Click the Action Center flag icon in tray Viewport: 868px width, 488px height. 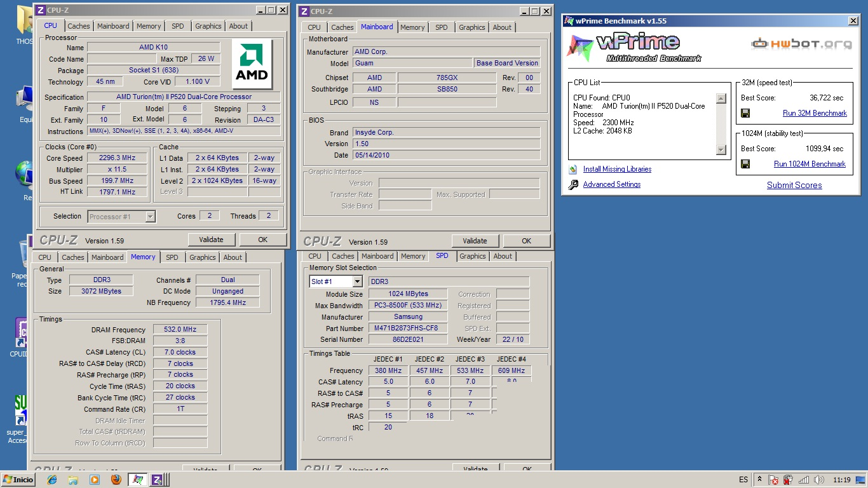click(x=775, y=480)
